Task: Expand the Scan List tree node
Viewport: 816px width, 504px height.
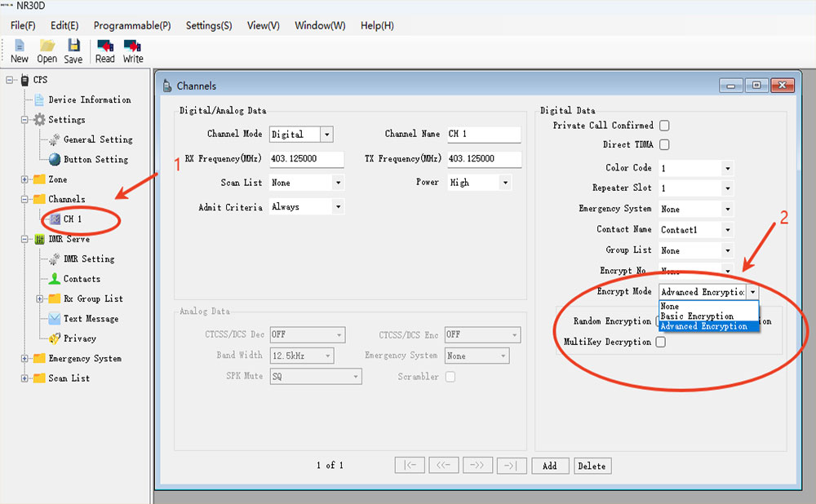Action: pos(24,378)
